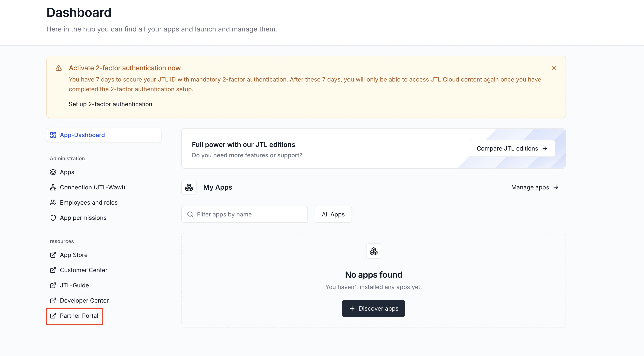This screenshot has width=644, height=356.
Task: Click Compare JTL editions
Action: 512,148
